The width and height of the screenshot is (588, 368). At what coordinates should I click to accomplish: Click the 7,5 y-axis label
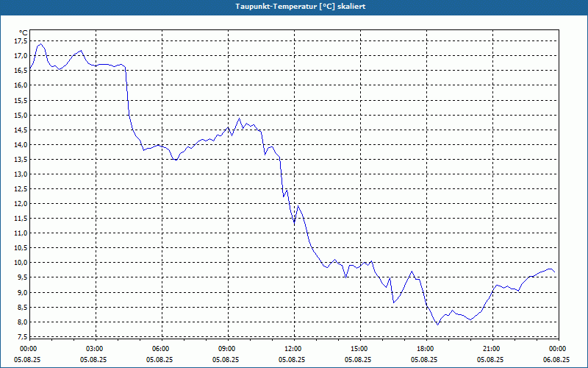(x=22, y=337)
